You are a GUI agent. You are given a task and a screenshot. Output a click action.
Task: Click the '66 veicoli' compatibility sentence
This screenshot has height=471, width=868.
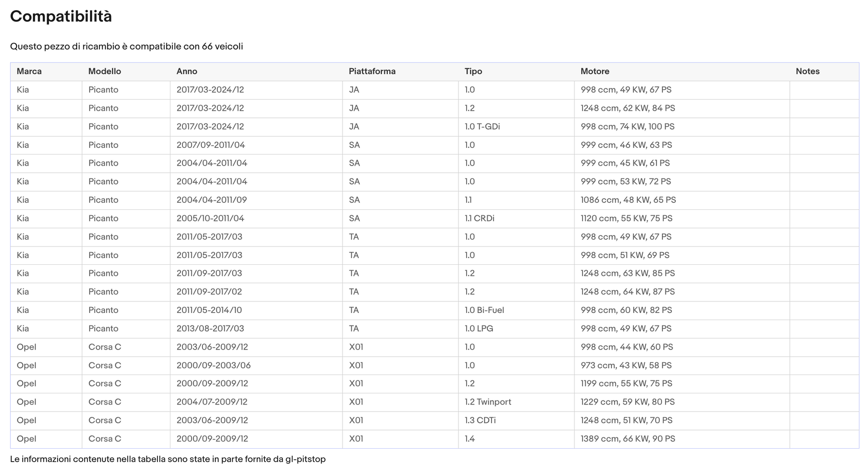(127, 46)
